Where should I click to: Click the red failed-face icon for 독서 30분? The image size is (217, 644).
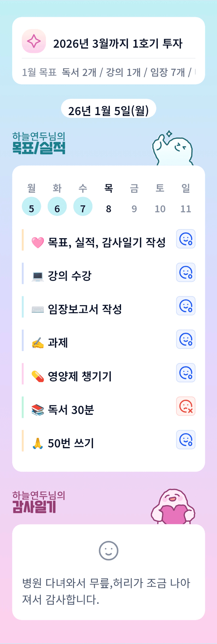pos(186,406)
